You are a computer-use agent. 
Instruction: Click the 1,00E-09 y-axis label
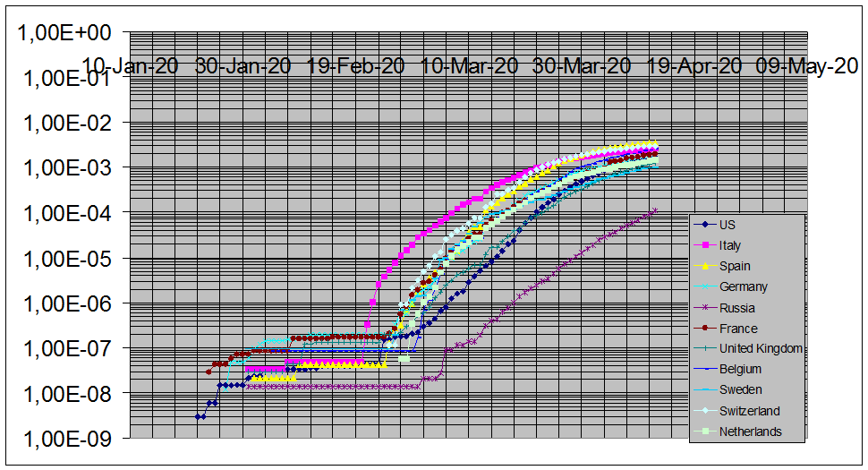64,439
